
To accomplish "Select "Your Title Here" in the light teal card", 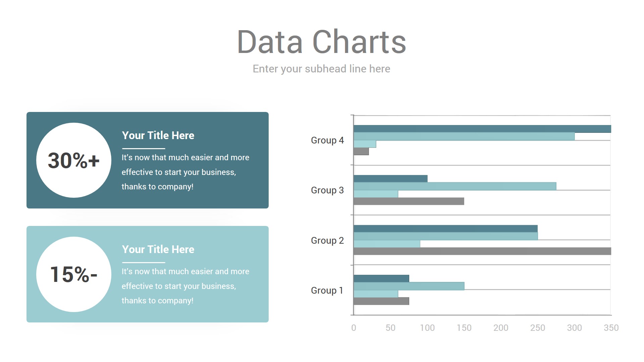I will point(158,249).
